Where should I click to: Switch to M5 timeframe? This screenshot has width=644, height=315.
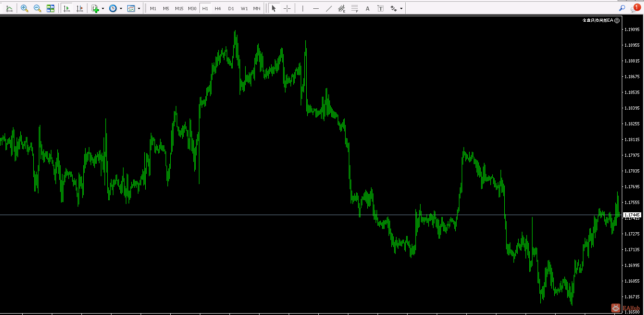166,8
